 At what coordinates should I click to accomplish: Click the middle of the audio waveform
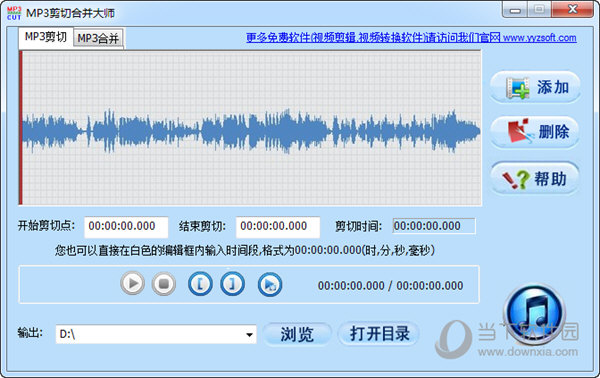(251, 131)
